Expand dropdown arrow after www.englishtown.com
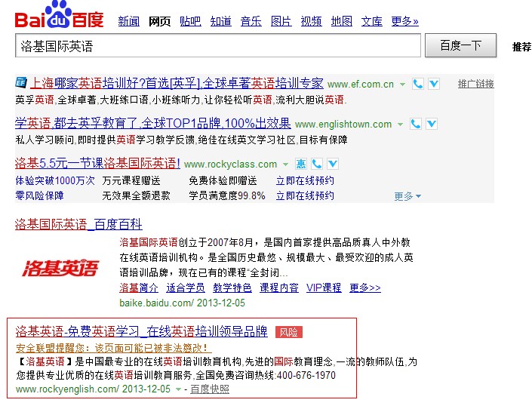The height and width of the screenshot is (406, 532). [x=401, y=125]
